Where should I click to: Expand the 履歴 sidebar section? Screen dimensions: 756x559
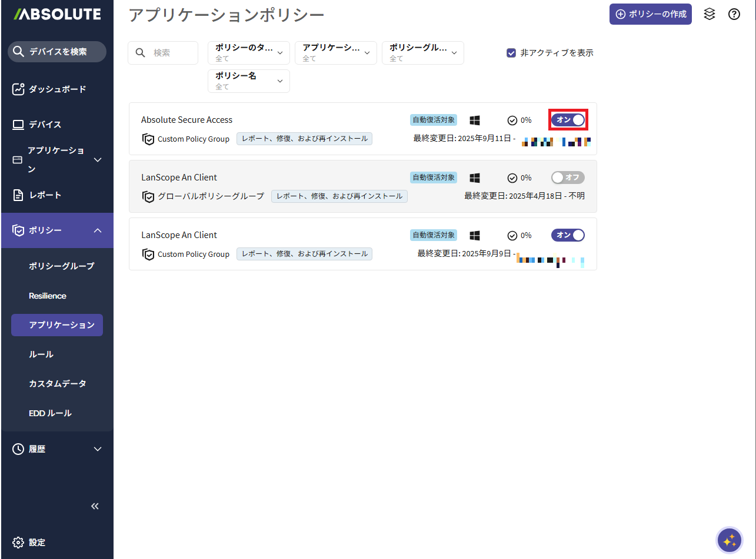coord(57,449)
